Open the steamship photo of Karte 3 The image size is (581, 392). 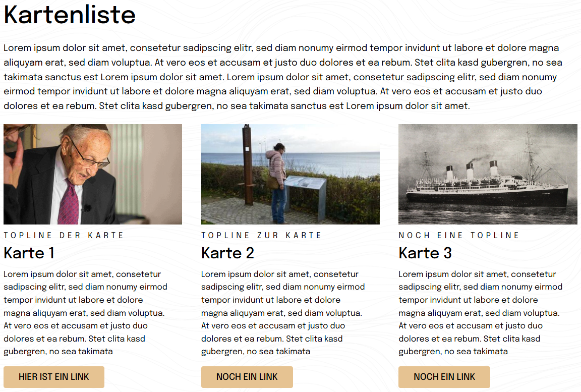[488, 174]
